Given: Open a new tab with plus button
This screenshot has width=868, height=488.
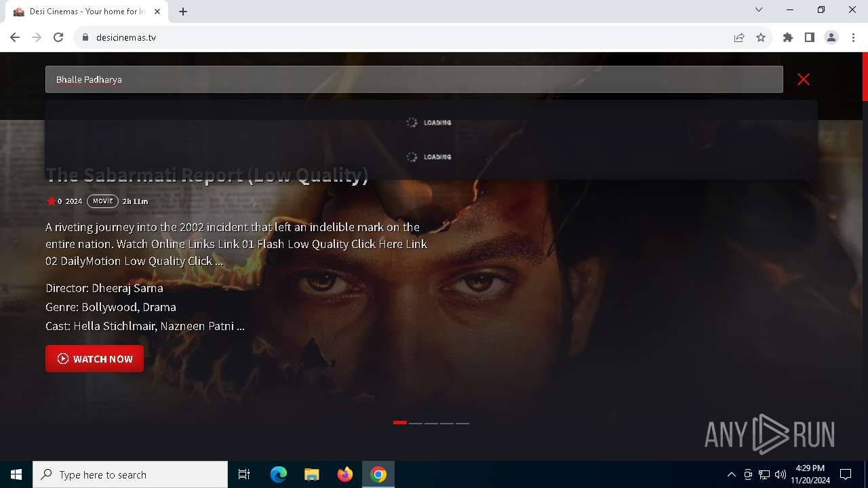Looking at the screenshot, I should 183,12.
